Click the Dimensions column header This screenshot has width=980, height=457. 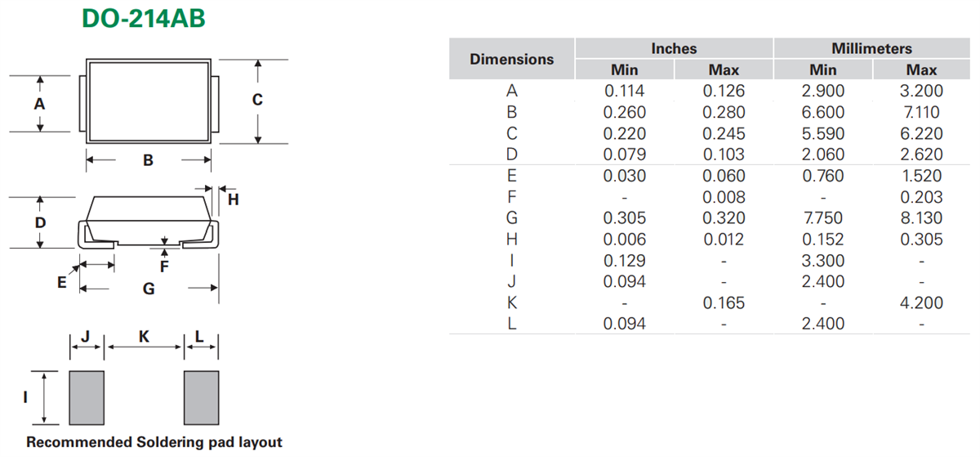[x=512, y=59]
